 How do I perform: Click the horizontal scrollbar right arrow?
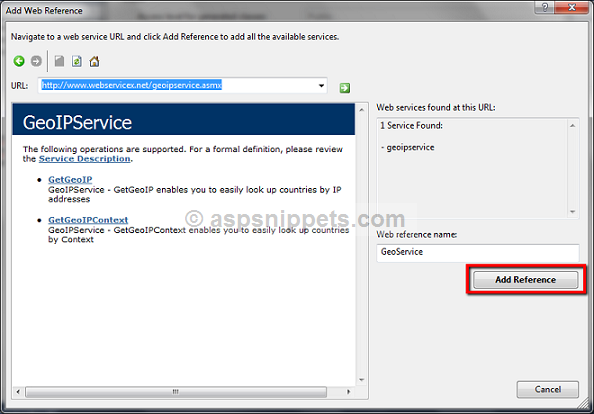click(x=349, y=392)
